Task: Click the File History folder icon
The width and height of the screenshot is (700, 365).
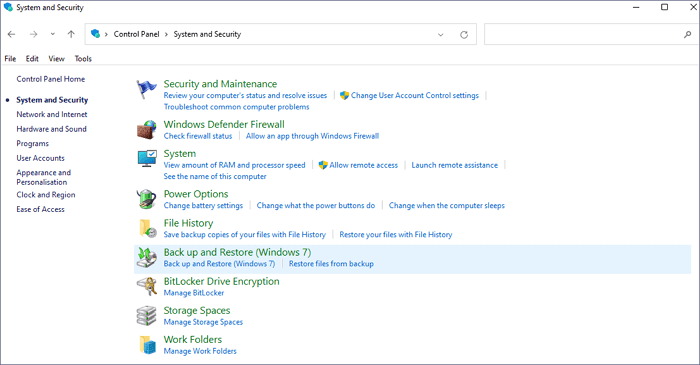Action: [x=147, y=228]
